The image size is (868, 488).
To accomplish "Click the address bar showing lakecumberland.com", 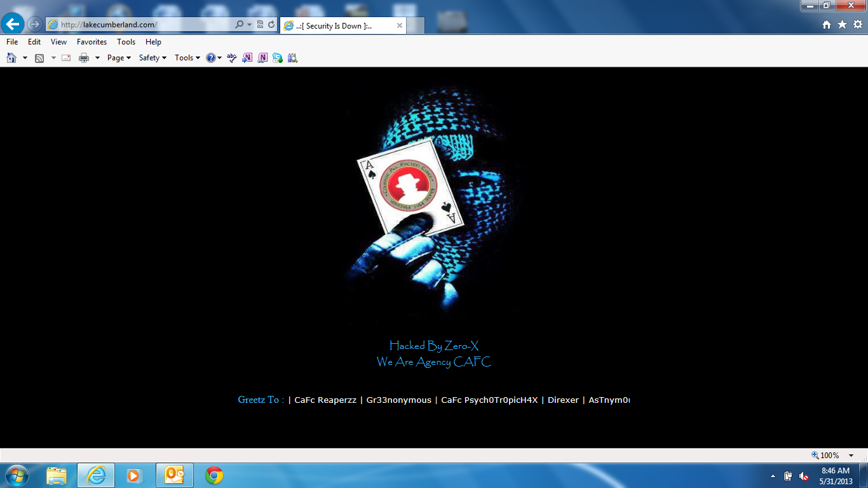I will 140,25.
